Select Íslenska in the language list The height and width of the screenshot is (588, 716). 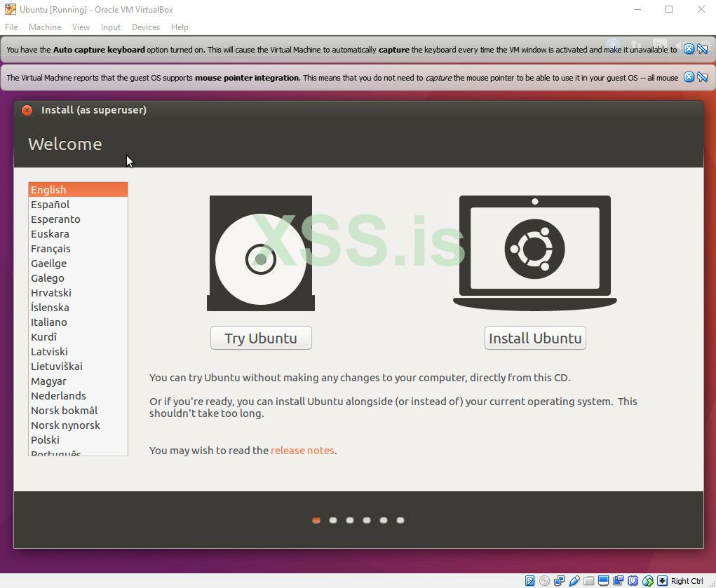click(x=78, y=307)
